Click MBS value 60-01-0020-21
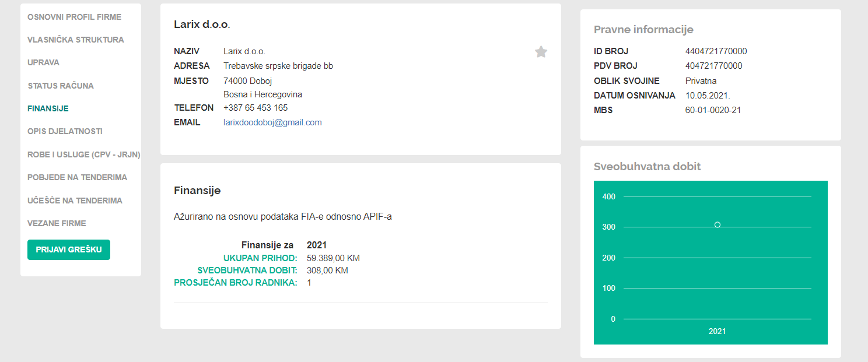 click(x=713, y=110)
